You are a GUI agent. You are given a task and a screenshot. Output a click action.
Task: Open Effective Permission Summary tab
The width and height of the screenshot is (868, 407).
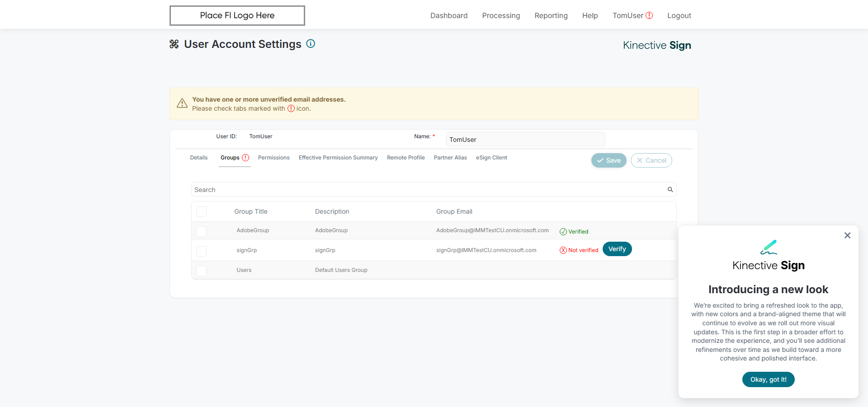(x=338, y=158)
